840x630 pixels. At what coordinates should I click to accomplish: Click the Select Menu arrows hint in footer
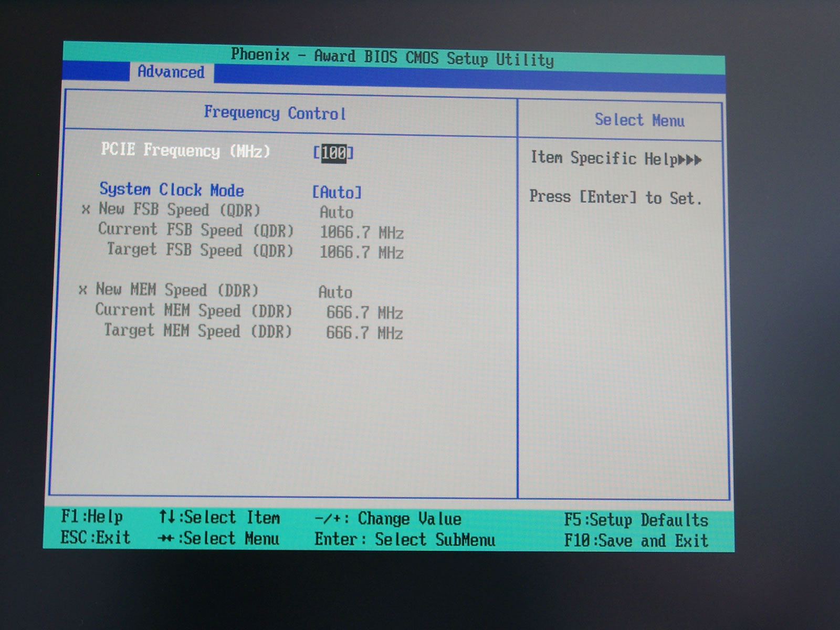[x=219, y=539]
